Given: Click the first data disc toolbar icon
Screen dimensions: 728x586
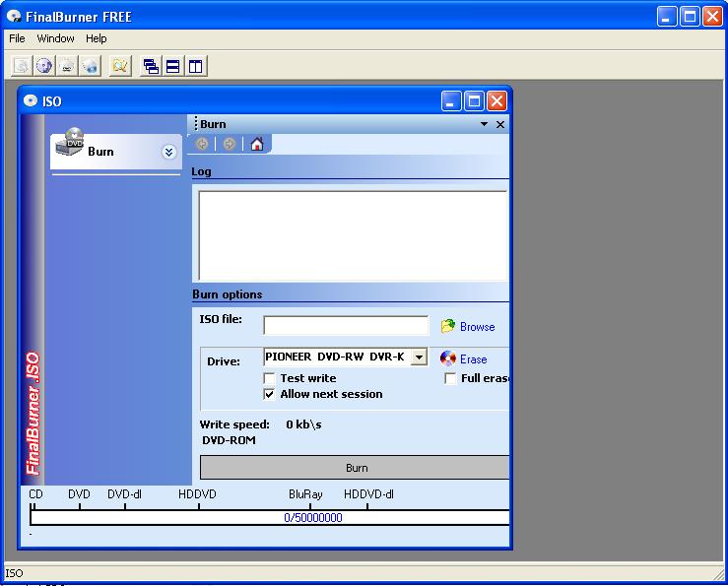Looking at the screenshot, I should (22, 66).
